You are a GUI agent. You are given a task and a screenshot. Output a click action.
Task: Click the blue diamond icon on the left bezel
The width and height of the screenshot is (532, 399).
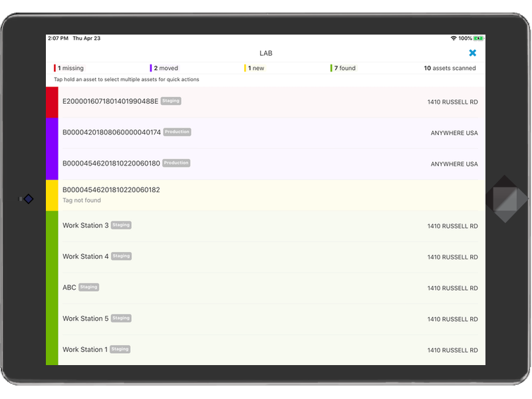point(29,199)
